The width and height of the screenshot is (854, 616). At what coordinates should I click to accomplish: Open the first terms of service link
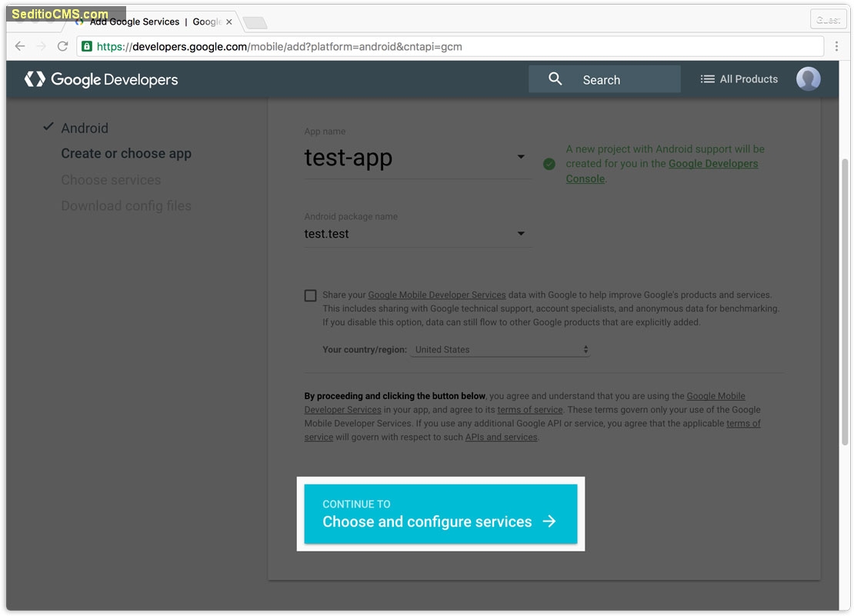pos(530,410)
